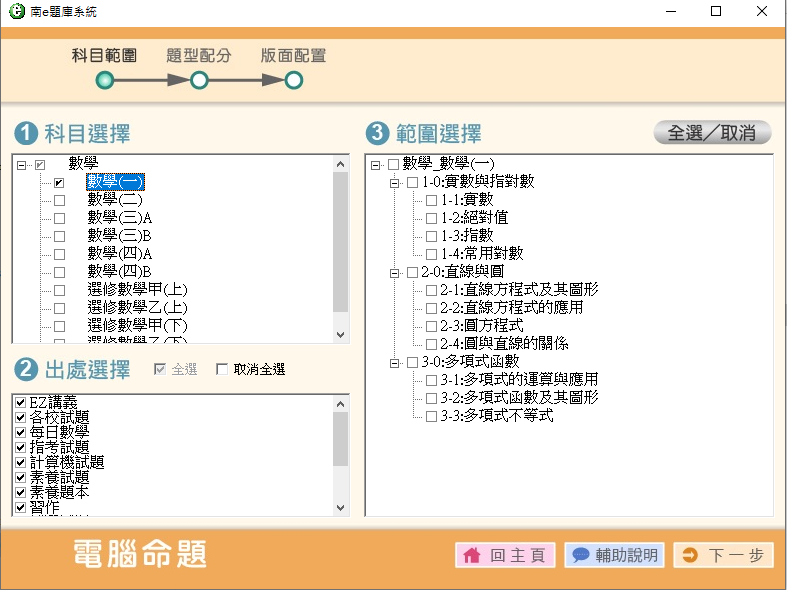Collapse the 數學 subject tree root
Image resolution: width=787 pixels, height=590 pixels.
(21, 164)
